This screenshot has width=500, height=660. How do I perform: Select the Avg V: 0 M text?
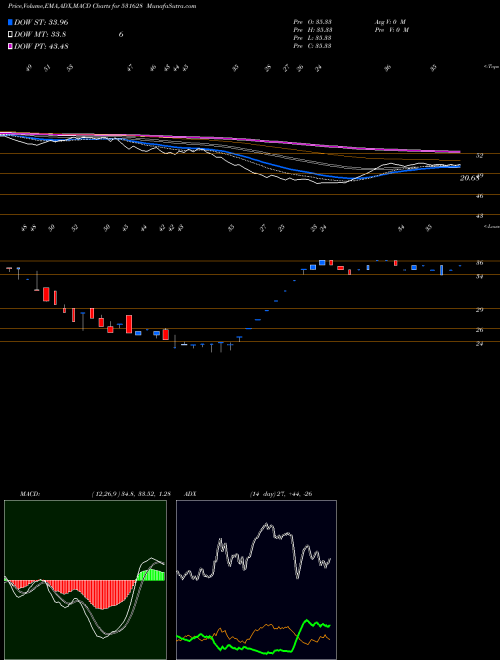(x=389, y=22)
